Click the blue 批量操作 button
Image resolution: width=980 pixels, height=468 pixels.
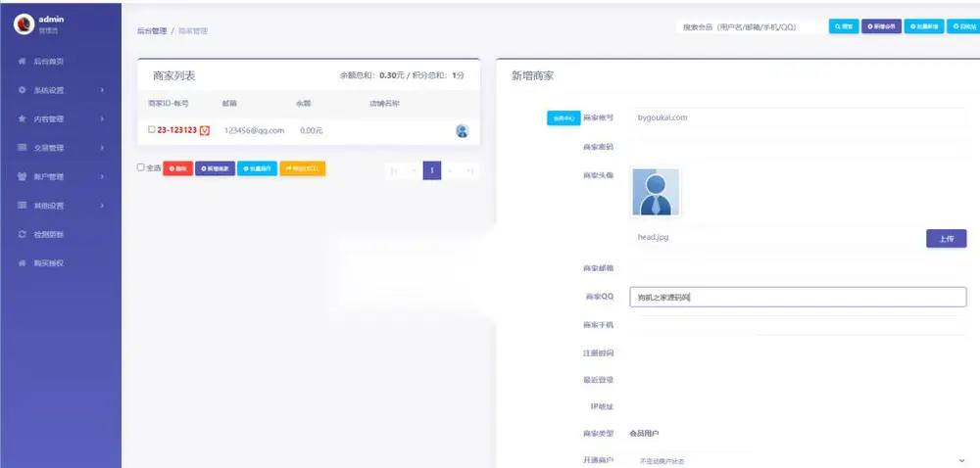click(257, 168)
